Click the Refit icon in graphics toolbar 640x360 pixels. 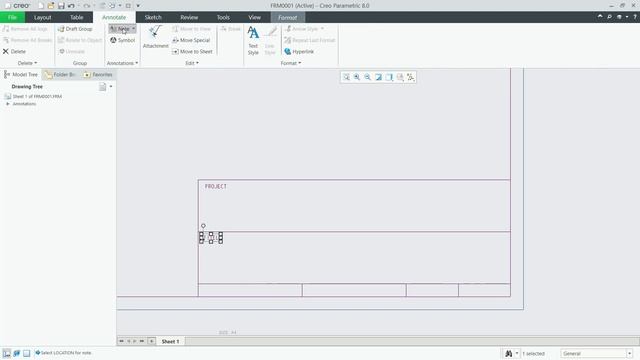(x=346, y=77)
